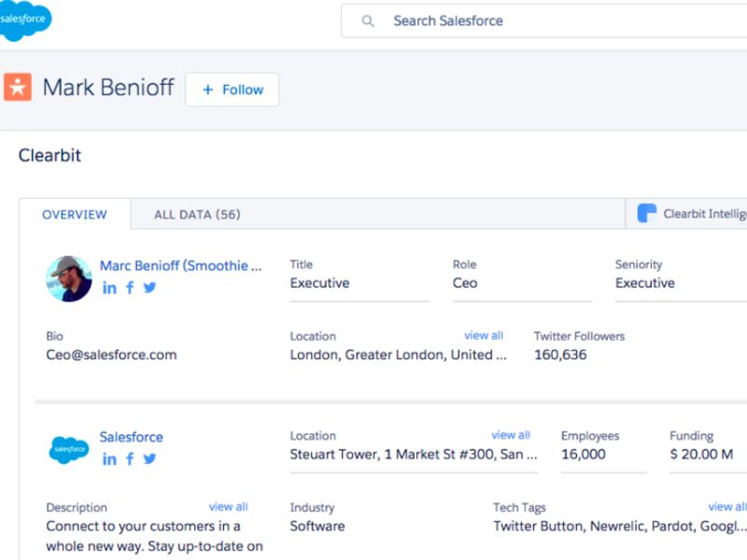Select the Role value Ceo
This screenshot has height=560, width=747.
[x=465, y=283]
